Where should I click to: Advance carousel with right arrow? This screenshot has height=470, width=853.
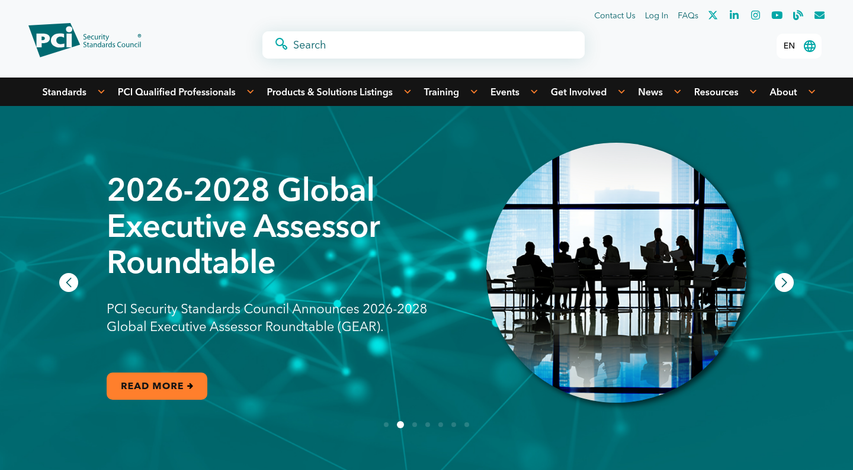coord(784,282)
